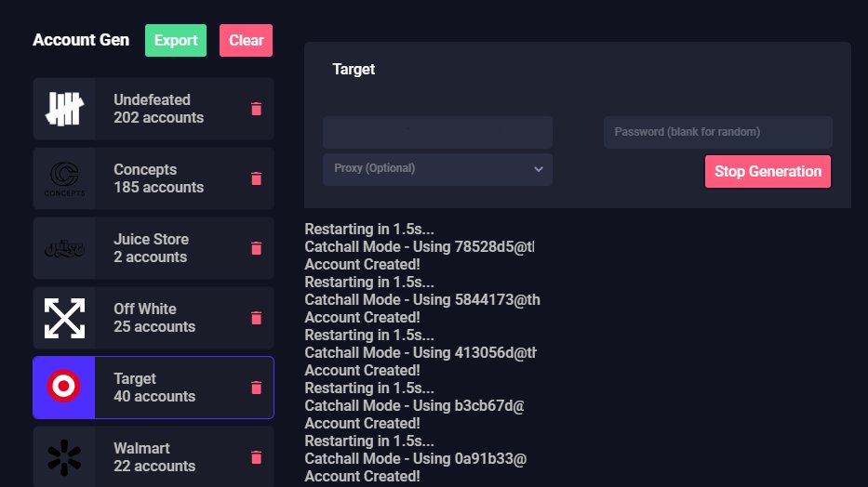Select the Walmart spark logo
868x487 pixels.
[x=64, y=457]
